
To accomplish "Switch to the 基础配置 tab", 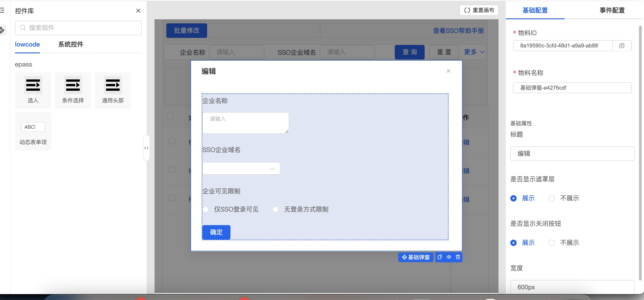I will pos(535,10).
